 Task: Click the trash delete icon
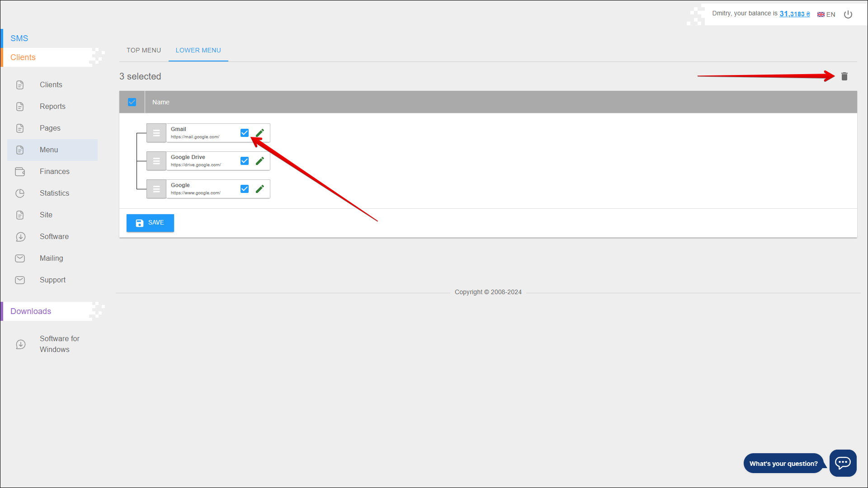click(x=844, y=76)
